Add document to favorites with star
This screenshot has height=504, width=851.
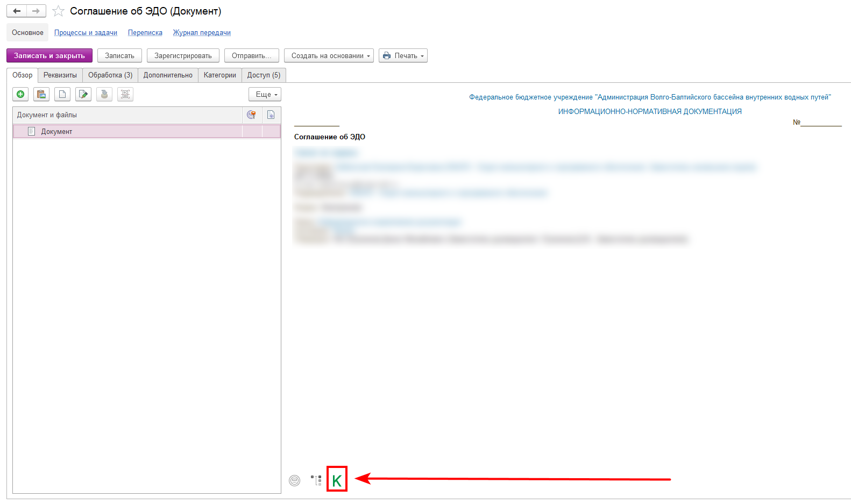58,11
